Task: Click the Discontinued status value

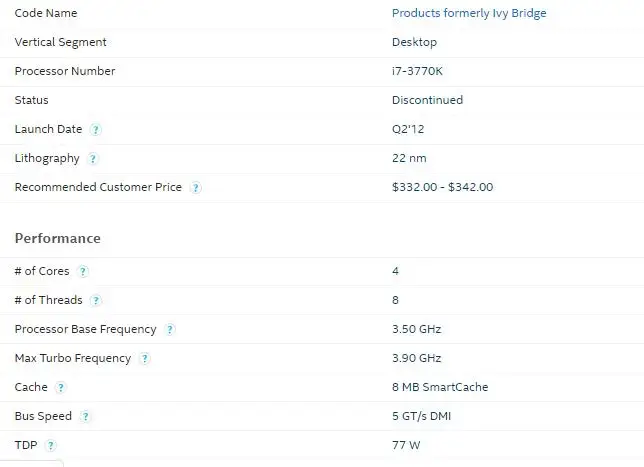Action: [428, 100]
